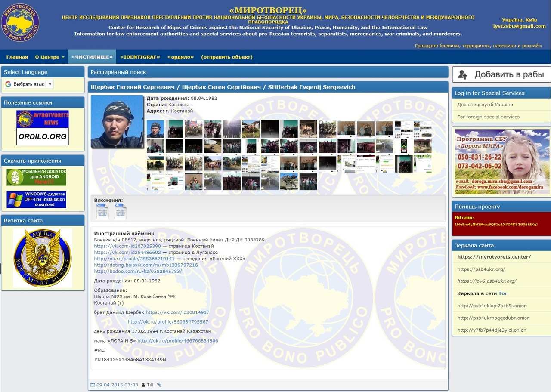Click the Myrotvorets logo in the header
The image size is (551, 392).
tap(20, 23)
